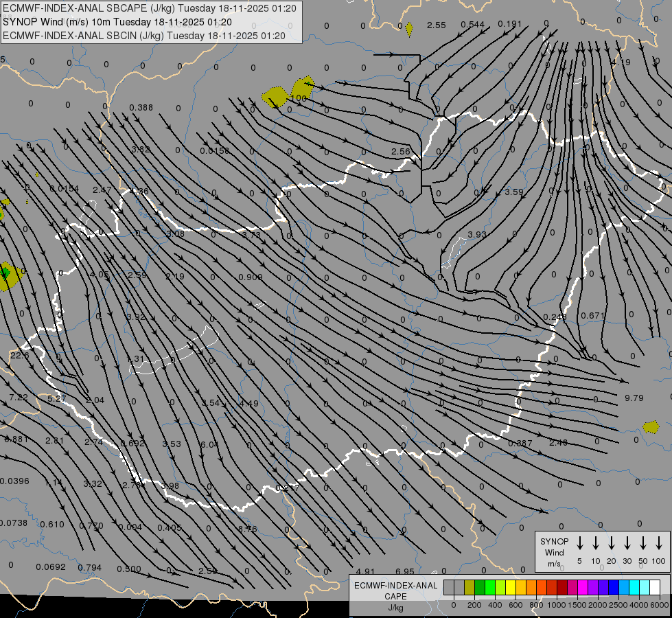The image size is (672, 618).
Task: Pick the pure blue swatch left of 2500
Action: click(614, 588)
